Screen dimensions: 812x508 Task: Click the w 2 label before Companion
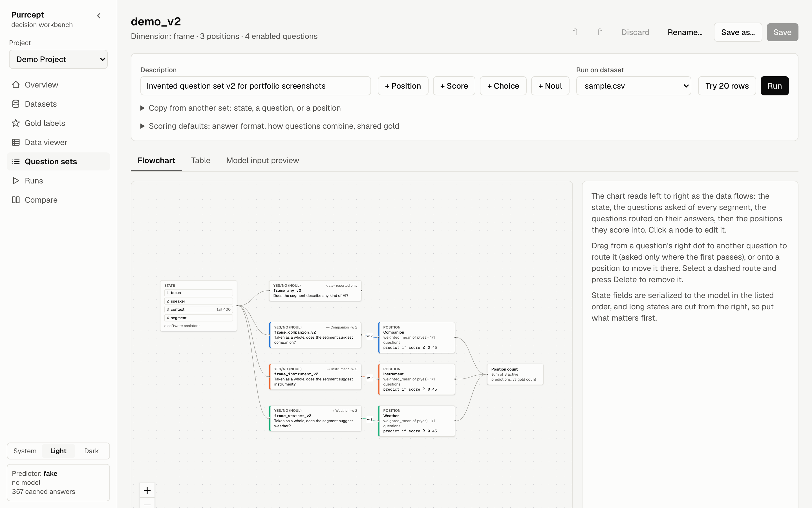coord(370,336)
